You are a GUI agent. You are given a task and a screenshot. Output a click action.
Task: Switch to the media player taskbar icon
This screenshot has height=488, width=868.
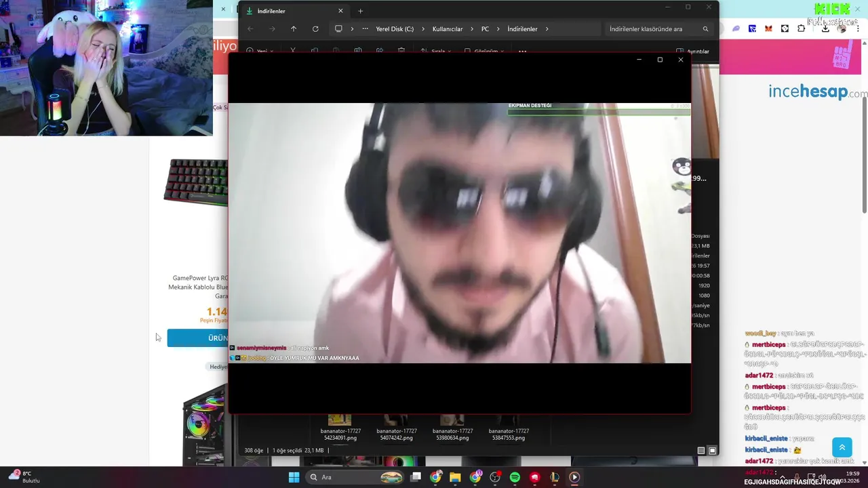click(x=574, y=477)
